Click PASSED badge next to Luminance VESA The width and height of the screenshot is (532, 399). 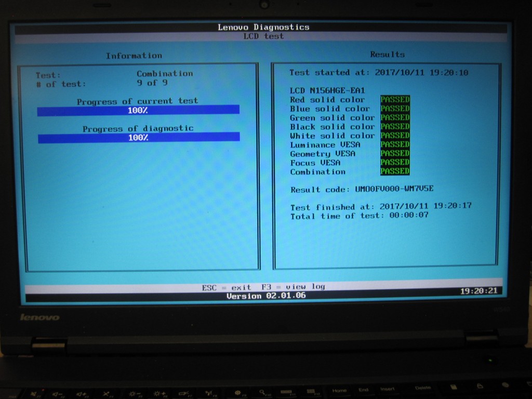(395, 144)
